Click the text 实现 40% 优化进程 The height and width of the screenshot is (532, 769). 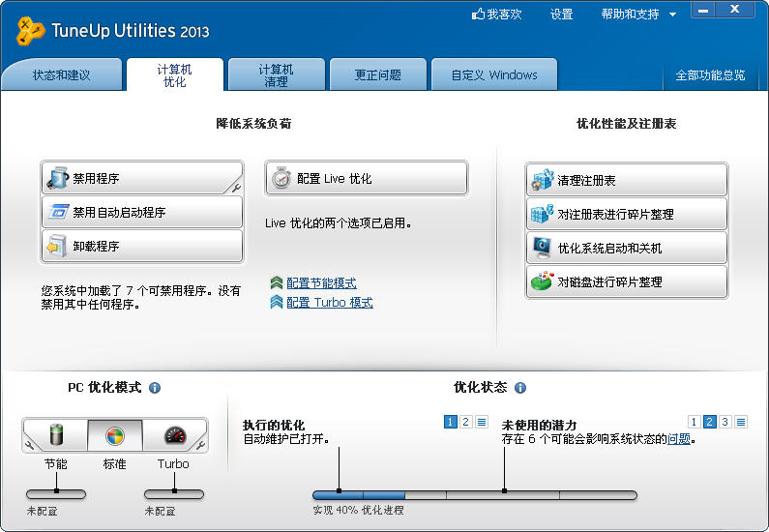359,510
